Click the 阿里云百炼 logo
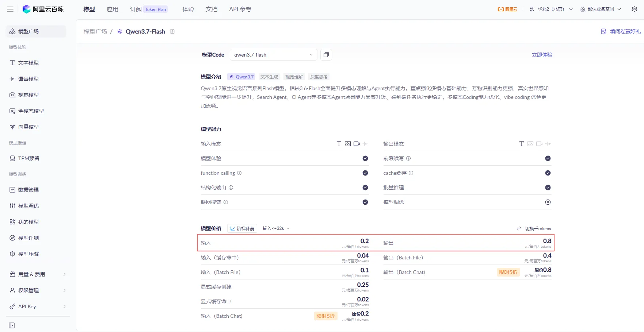The image size is (644, 332). [43, 9]
